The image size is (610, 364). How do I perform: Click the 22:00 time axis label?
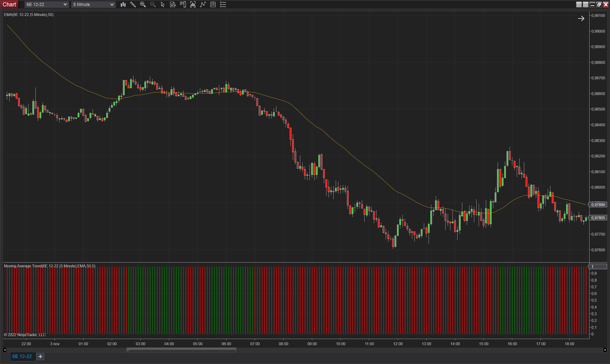[x=26, y=344]
